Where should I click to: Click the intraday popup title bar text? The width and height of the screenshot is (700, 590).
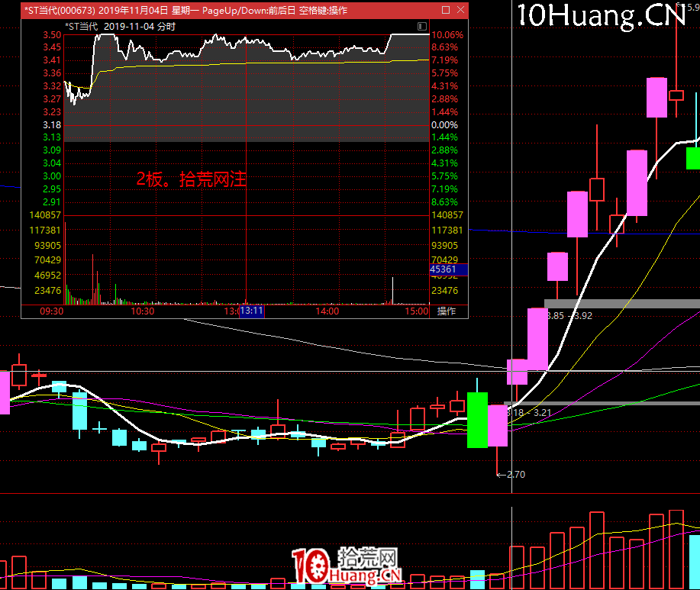[185, 10]
